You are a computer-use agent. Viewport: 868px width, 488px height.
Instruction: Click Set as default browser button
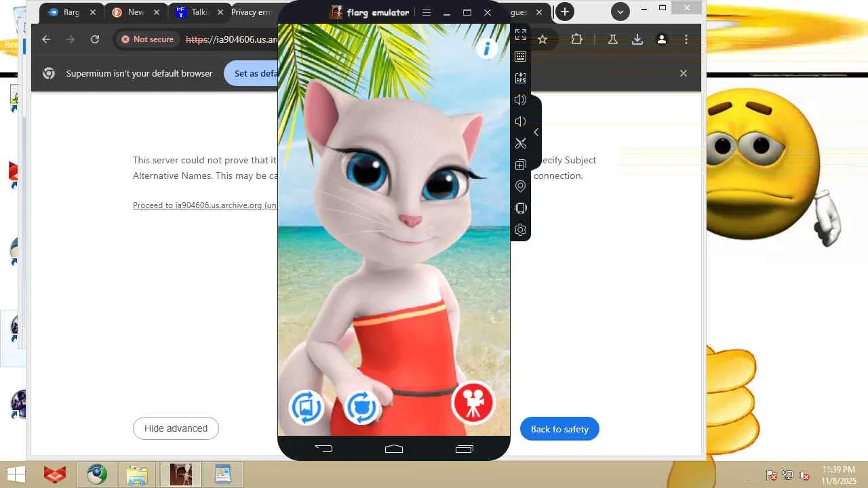click(251, 73)
